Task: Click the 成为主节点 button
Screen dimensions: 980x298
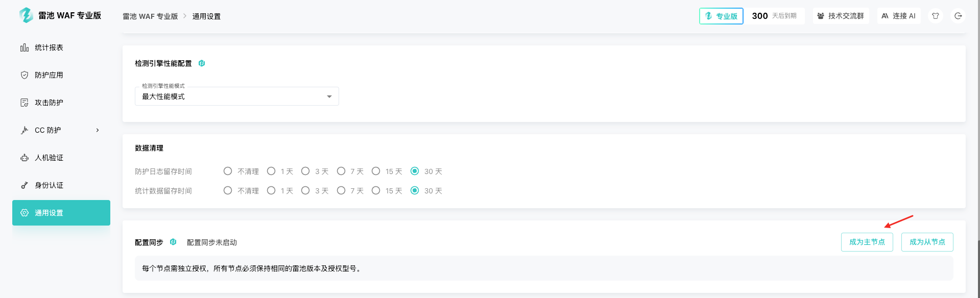Action: [867, 242]
